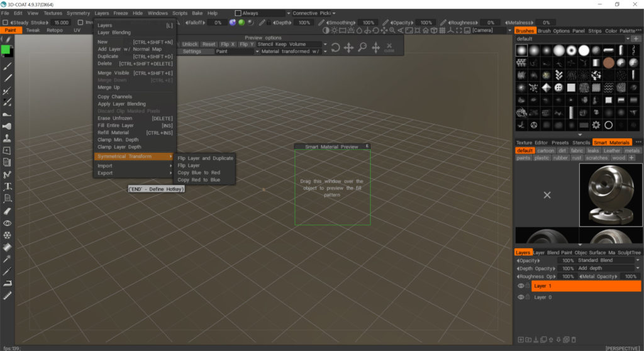Toggle the Always checkbox
The image size is (644, 351).
[x=238, y=13]
